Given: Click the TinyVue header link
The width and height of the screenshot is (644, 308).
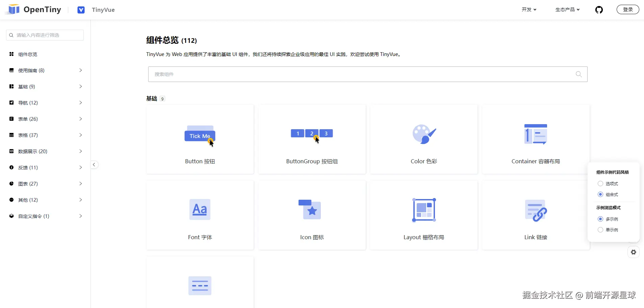Looking at the screenshot, I should 103,10.
